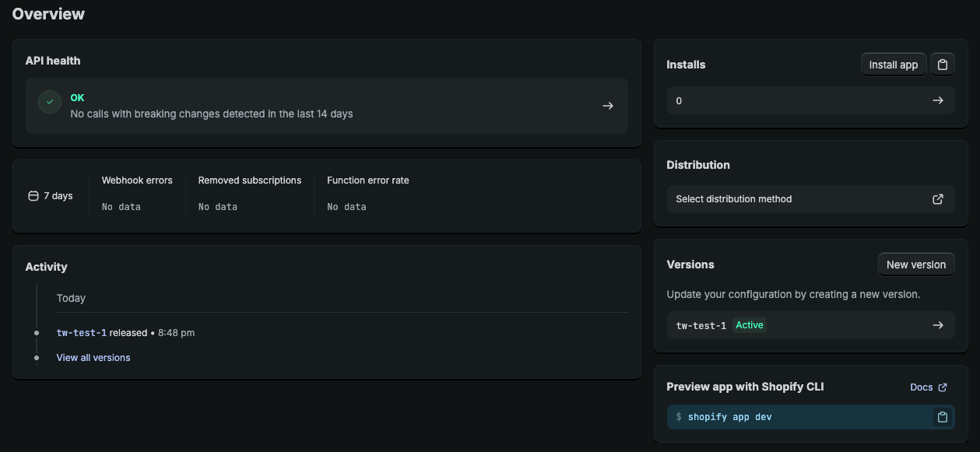Screen dimensions: 980x452
Task: Click the calendar icon next to 7 days
Action: [x=32, y=195]
